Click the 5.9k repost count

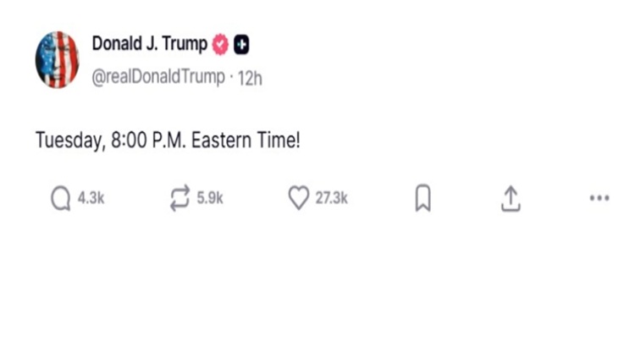coord(209,199)
